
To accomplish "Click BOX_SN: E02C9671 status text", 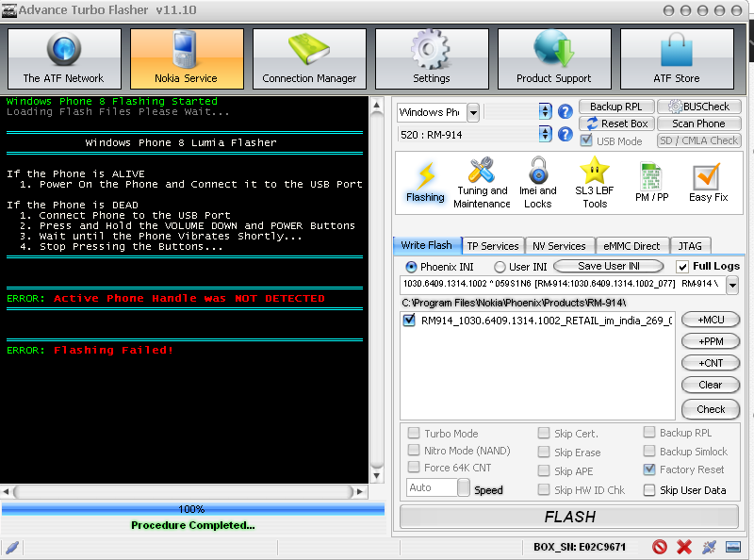I will 580,547.
